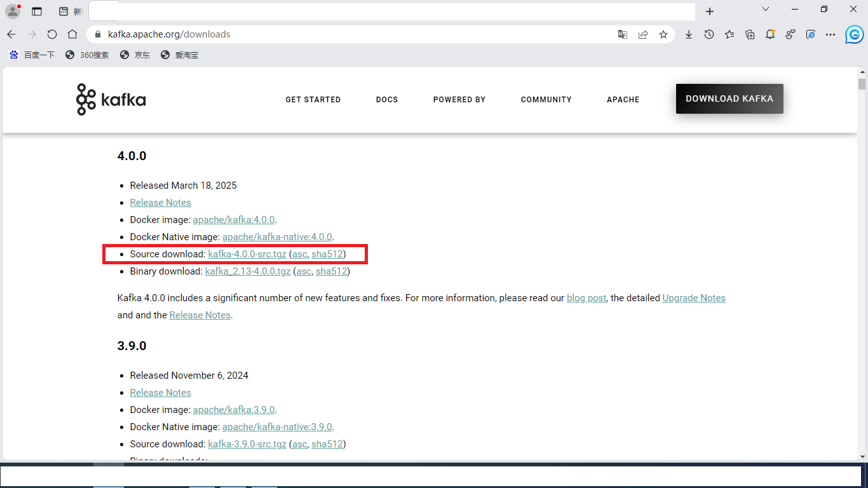Open the apache/kafka-native:3.9.0 link
868x488 pixels.
click(277, 427)
